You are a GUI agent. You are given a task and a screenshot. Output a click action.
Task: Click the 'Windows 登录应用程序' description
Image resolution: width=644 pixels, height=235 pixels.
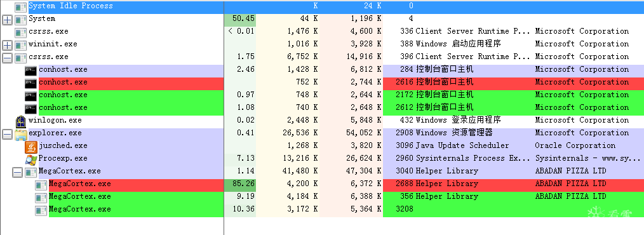pos(458,120)
